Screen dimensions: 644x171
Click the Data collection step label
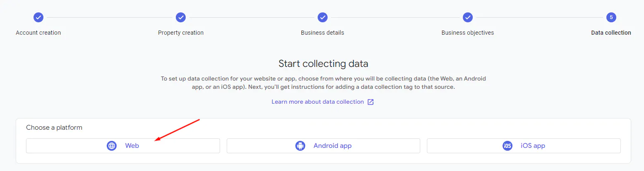point(611,33)
